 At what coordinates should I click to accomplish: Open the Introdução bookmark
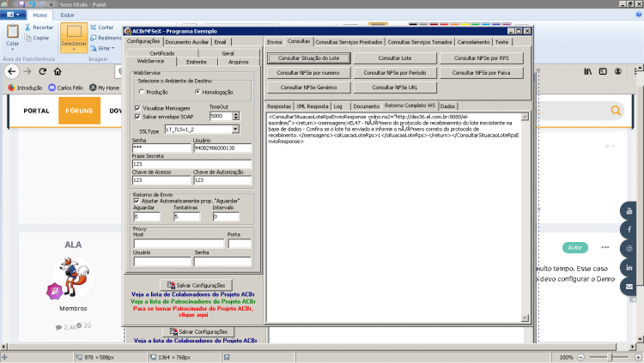click(x=26, y=88)
